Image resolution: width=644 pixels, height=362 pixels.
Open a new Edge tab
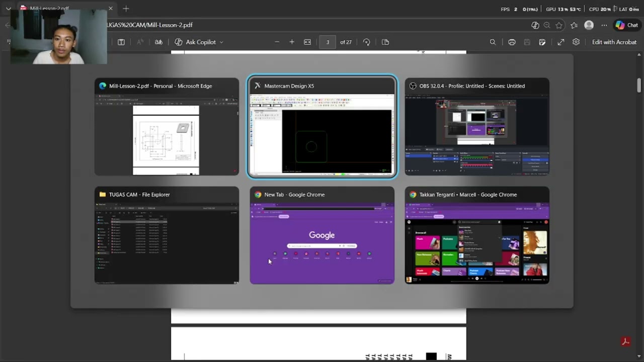(126, 9)
